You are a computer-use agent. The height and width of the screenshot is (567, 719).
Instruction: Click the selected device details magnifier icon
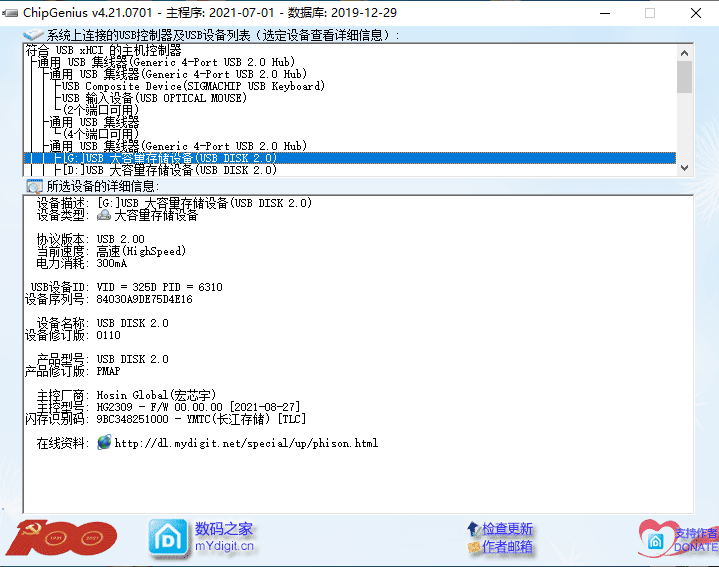[34, 187]
